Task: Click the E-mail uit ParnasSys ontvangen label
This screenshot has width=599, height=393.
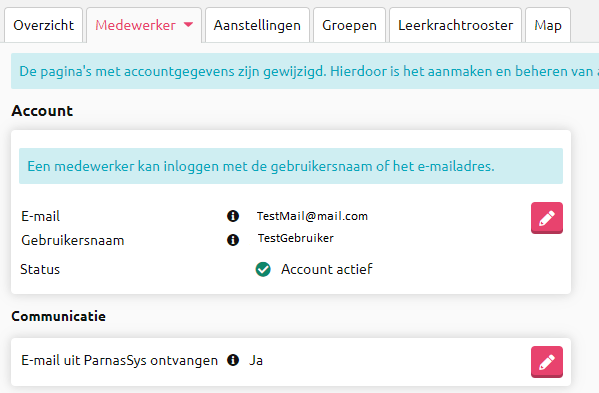Action: 120,360
